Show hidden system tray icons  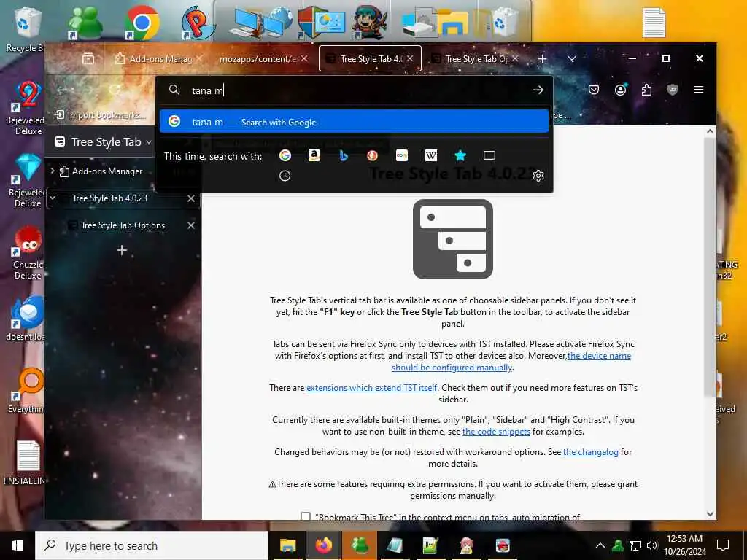coord(600,545)
